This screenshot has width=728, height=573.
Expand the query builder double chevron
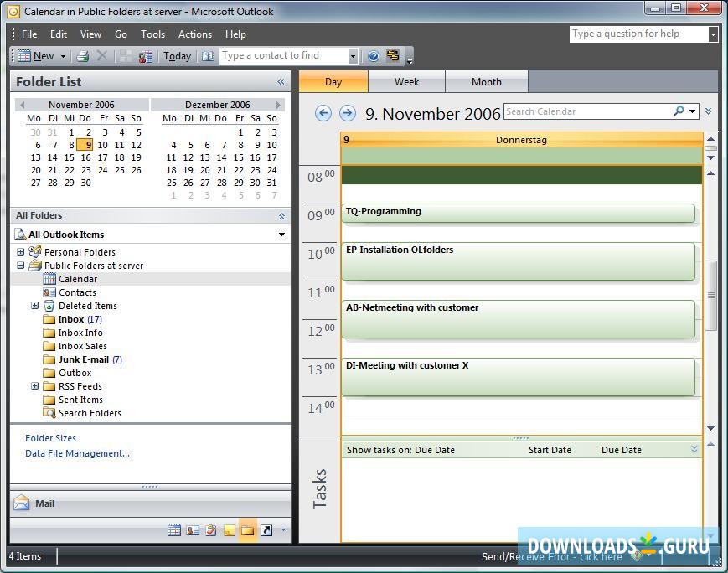[x=708, y=111]
